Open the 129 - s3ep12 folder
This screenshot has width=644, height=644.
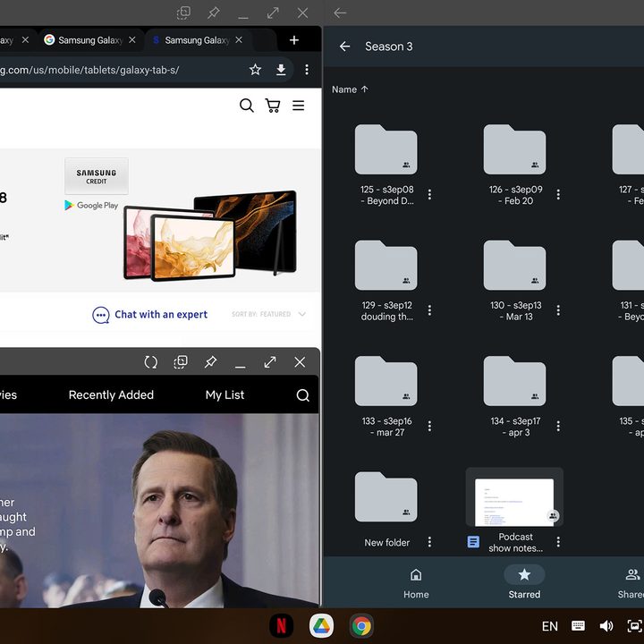pyautogui.click(x=386, y=266)
